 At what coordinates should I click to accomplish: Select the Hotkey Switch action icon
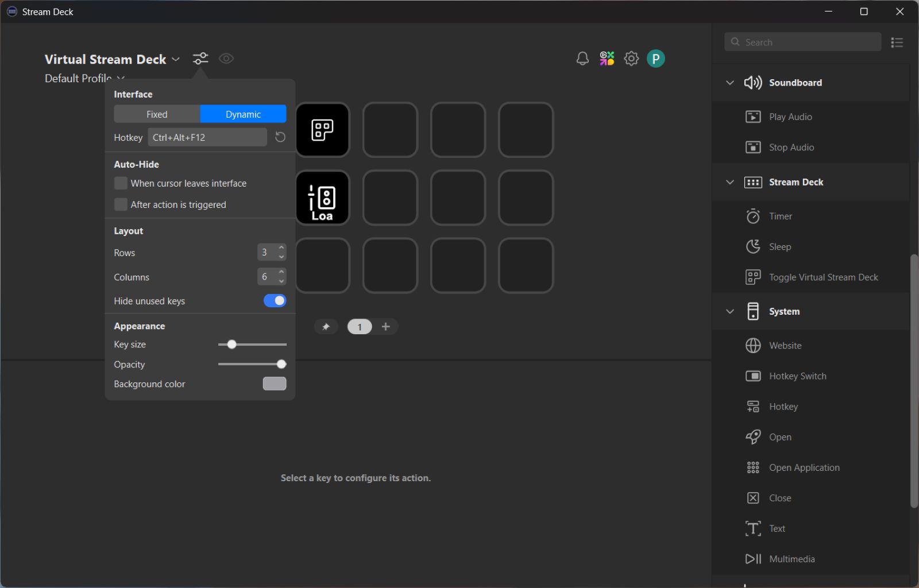point(754,376)
